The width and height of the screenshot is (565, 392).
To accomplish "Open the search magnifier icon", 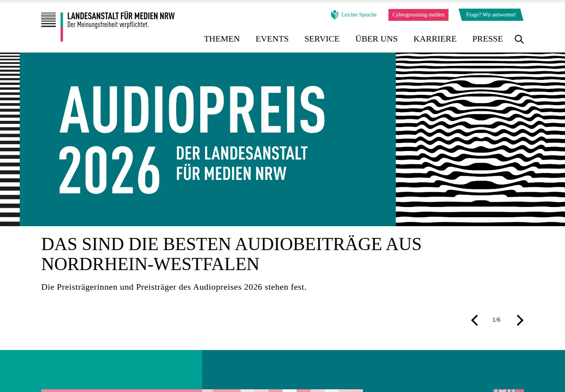I will click(x=519, y=39).
